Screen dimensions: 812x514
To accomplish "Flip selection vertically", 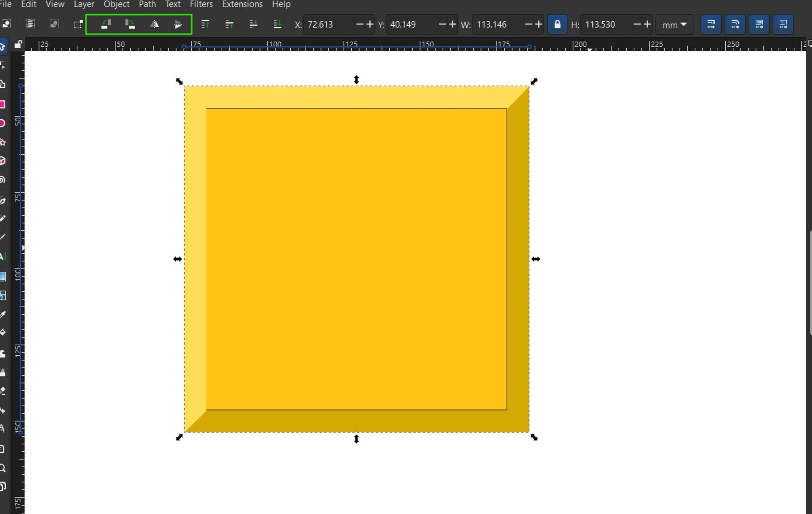I will [178, 24].
